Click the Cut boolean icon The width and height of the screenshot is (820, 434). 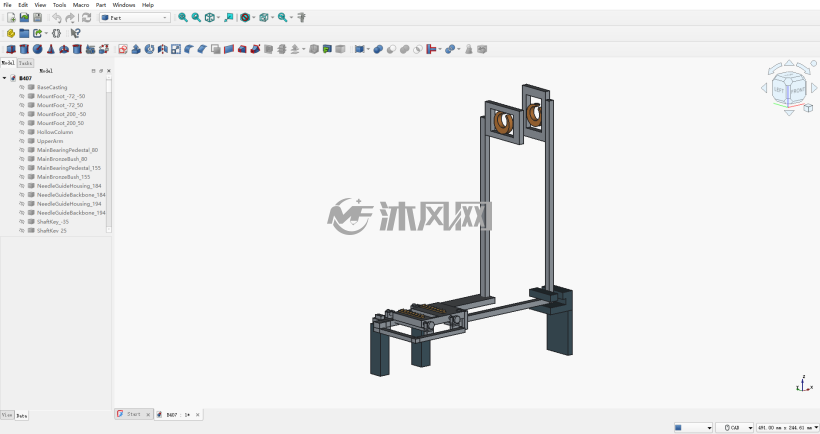coord(391,49)
